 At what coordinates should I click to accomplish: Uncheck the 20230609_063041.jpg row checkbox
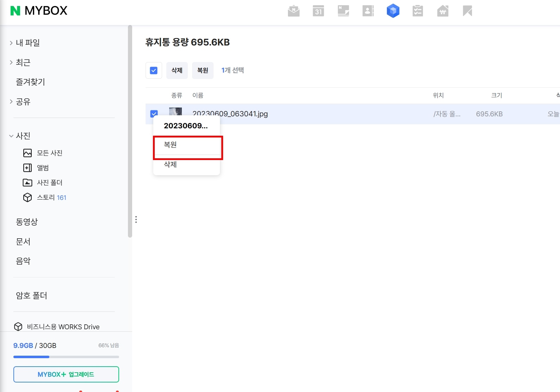(x=154, y=114)
